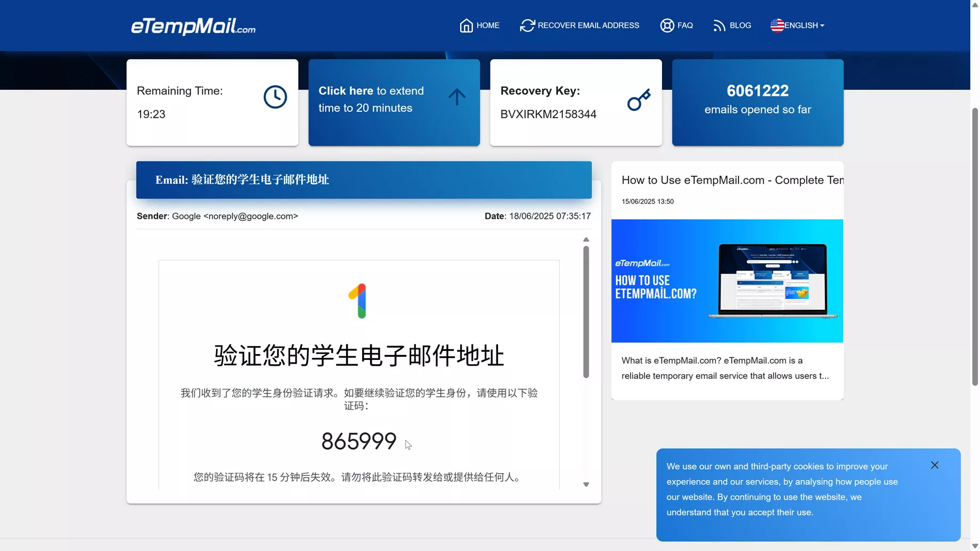The width and height of the screenshot is (980, 551).
Task: Open the ENGLISH language dropdown
Action: (x=804, y=26)
